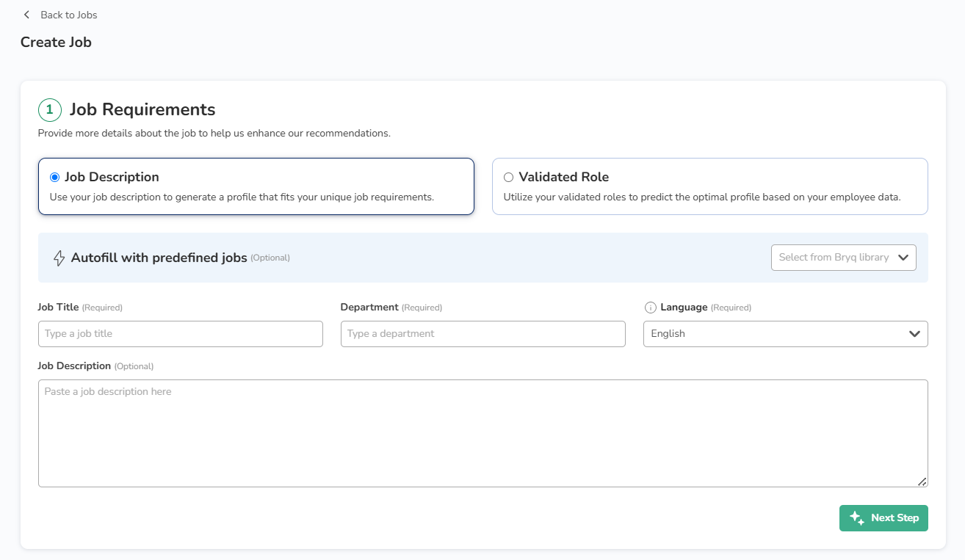Click the back arrow chevron icon
This screenshot has width=965, height=560.
(x=27, y=15)
